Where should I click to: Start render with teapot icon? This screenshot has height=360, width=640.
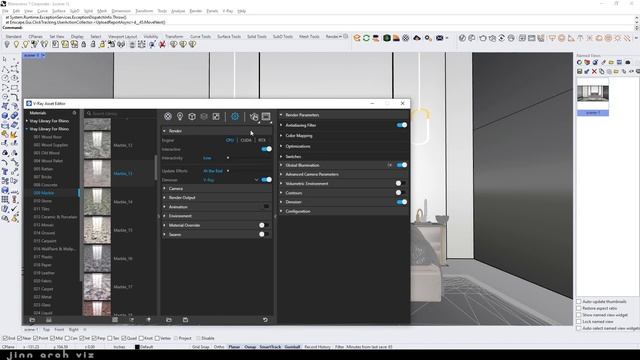[x=254, y=117]
